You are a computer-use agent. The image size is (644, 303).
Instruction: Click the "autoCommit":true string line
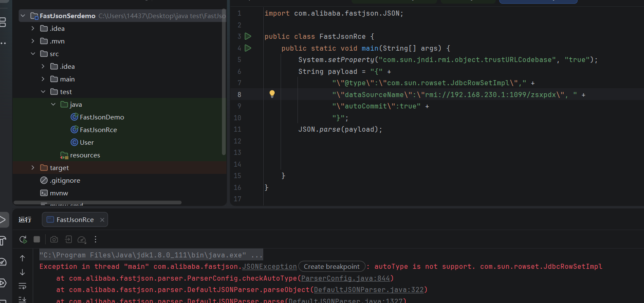tap(380, 106)
